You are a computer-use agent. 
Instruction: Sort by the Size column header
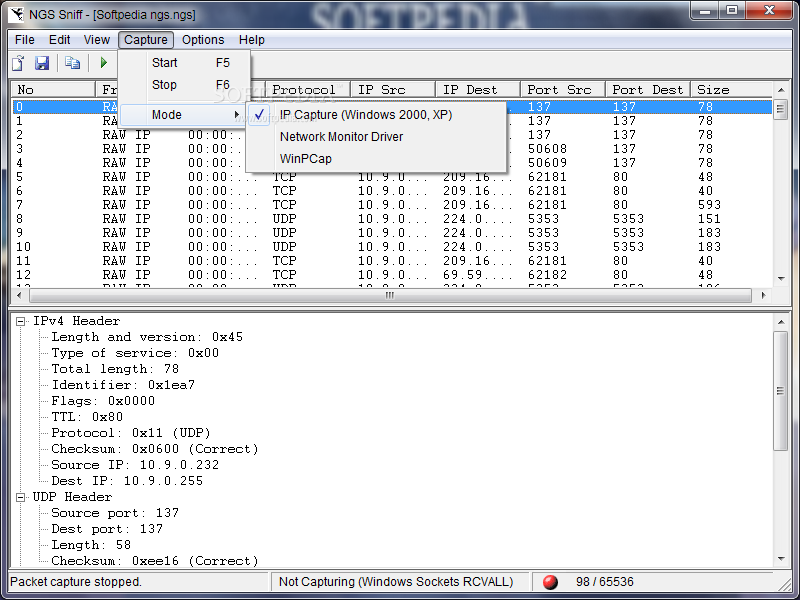[732, 90]
